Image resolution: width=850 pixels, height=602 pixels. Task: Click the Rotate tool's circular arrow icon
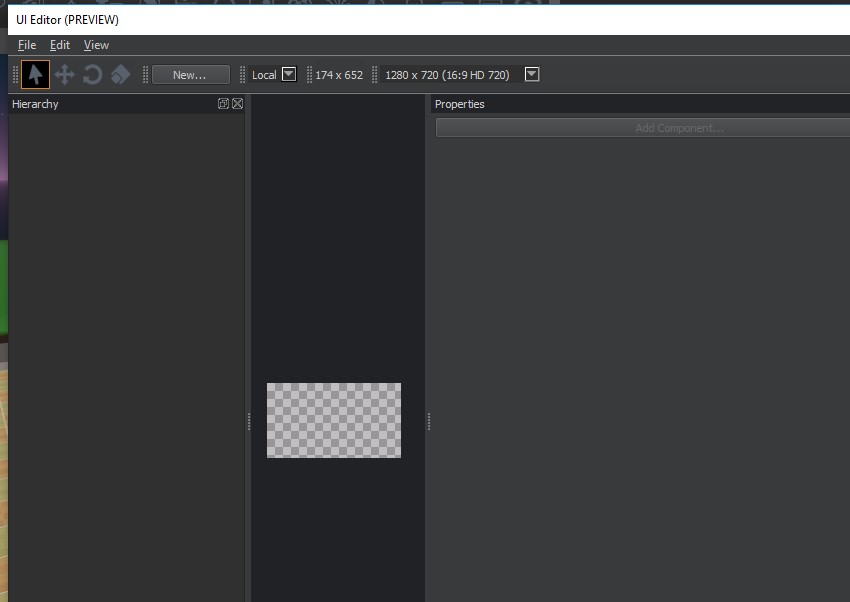pyautogui.click(x=92, y=74)
